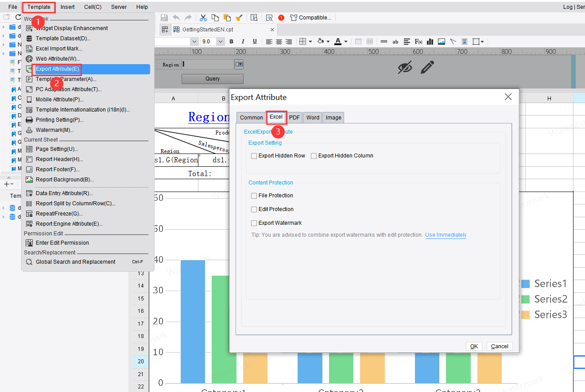This screenshot has height=392, width=585.
Task: Open the font size 9.0 dropdown
Action: click(x=221, y=42)
